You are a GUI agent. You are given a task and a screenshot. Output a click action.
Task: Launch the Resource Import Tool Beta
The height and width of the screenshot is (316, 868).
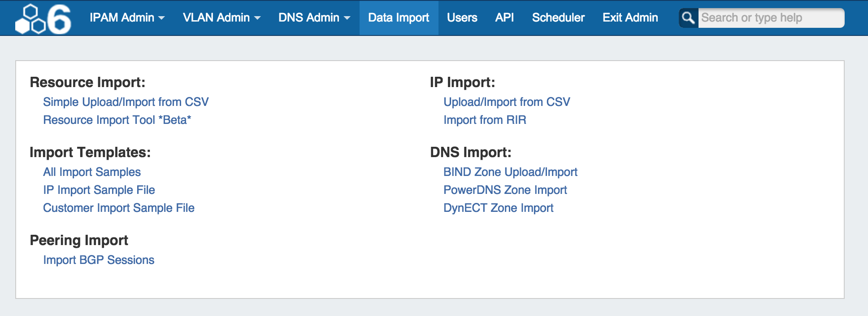117,120
